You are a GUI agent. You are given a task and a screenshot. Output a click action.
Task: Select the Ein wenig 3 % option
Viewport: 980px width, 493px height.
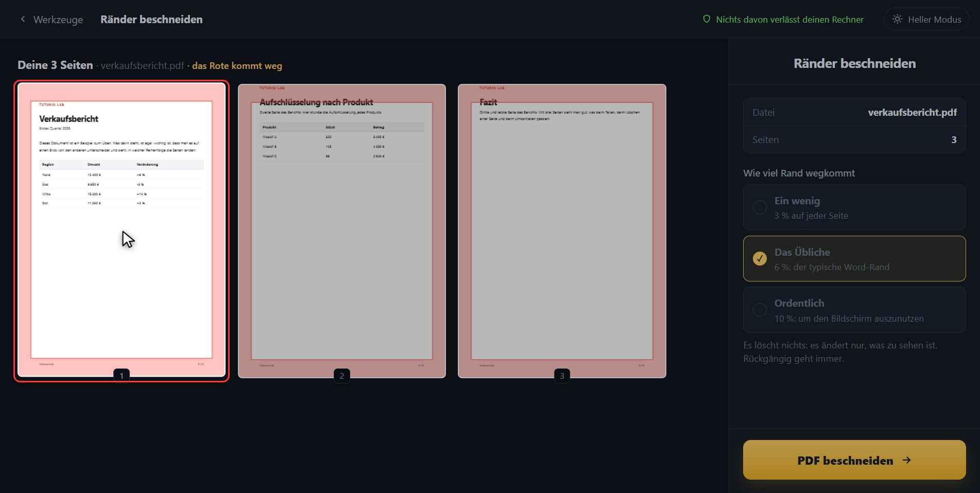coord(854,207)
